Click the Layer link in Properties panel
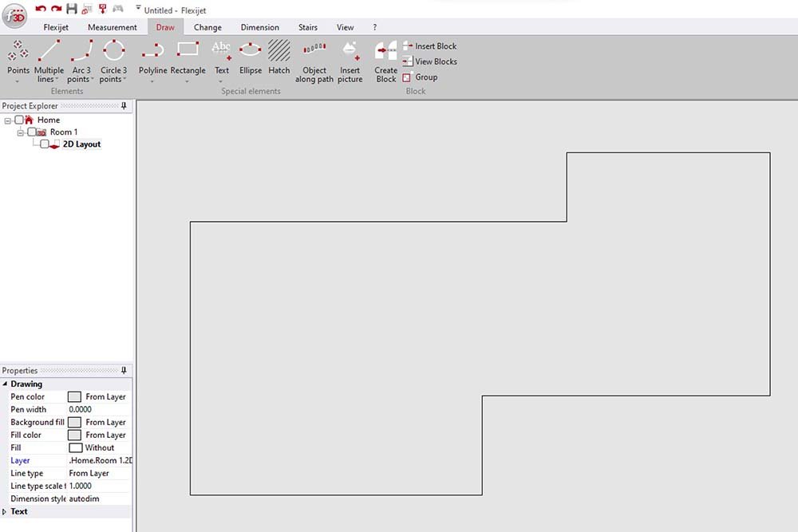 20,460
